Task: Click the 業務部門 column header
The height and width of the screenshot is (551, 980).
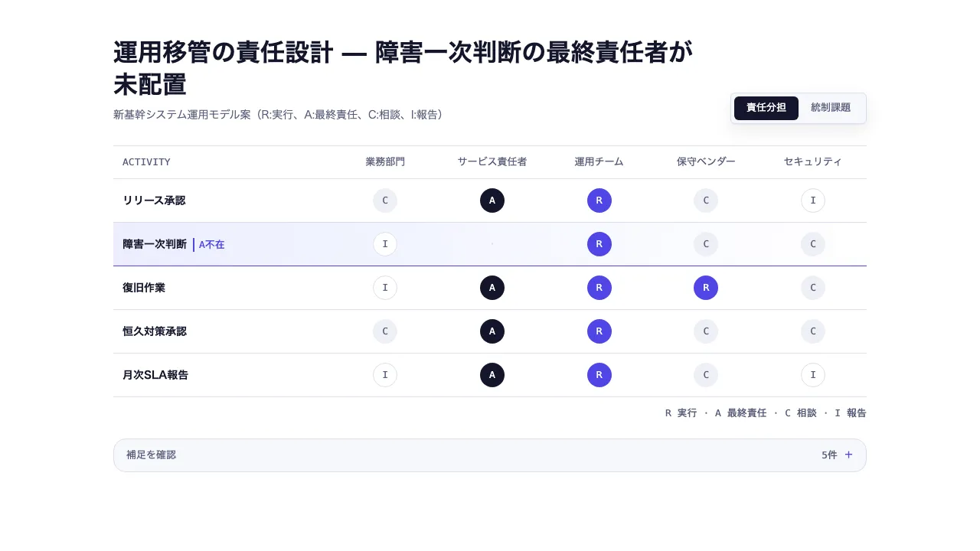Action: click(x=385, y=162)
